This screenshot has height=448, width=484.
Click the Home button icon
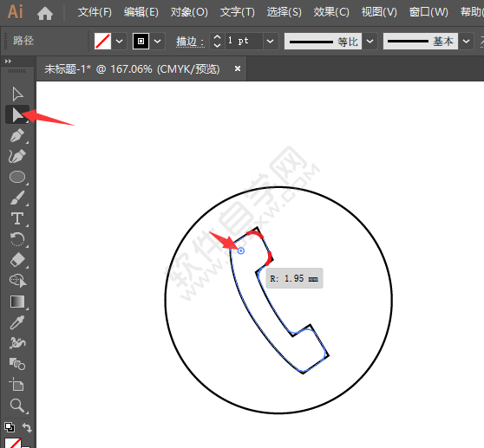tap(45, 13)
